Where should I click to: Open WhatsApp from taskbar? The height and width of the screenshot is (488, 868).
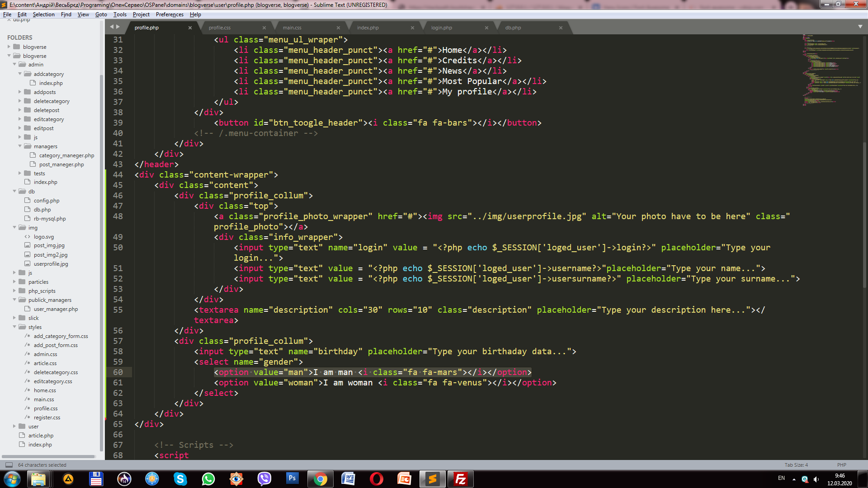pos(208,479)
